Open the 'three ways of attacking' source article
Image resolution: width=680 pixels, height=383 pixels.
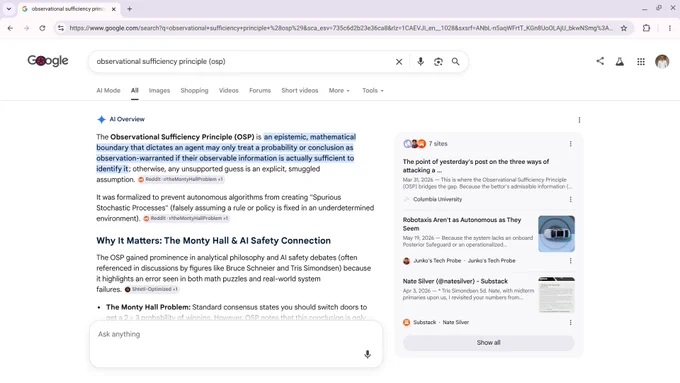tap(476, 166)
